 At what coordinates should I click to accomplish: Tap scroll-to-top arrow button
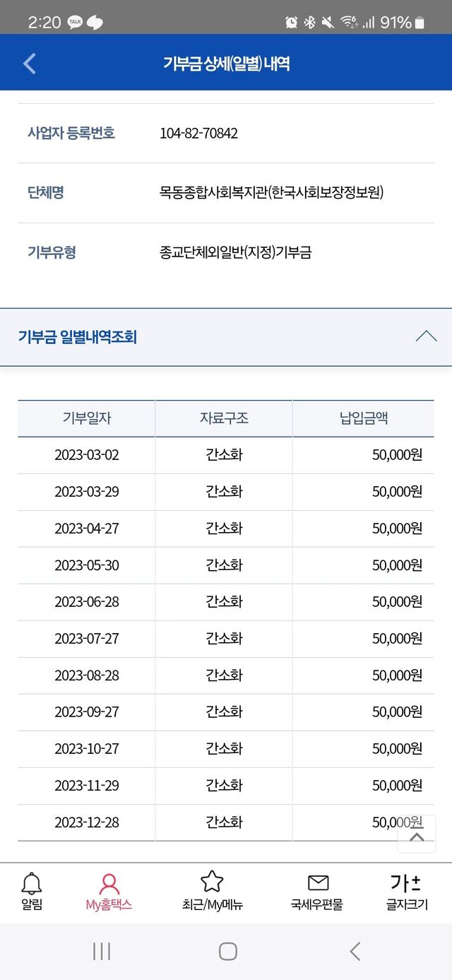coord(417,837)
